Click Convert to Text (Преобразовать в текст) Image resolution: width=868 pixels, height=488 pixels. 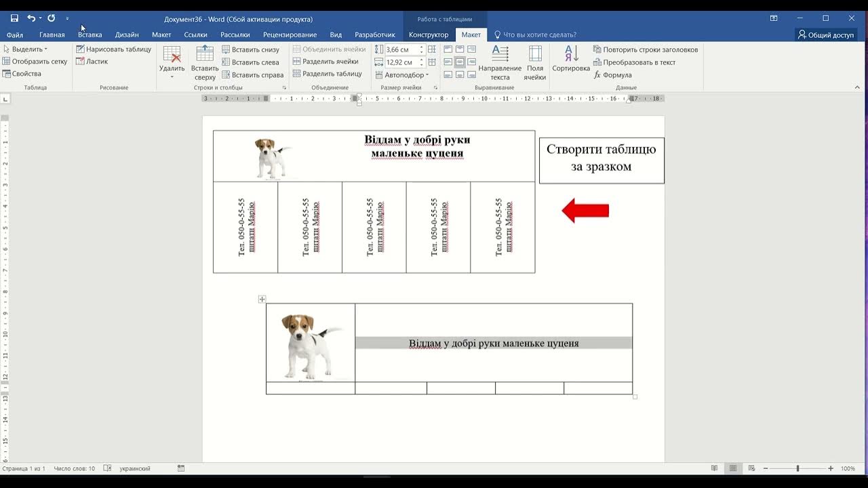pos(635,62)
